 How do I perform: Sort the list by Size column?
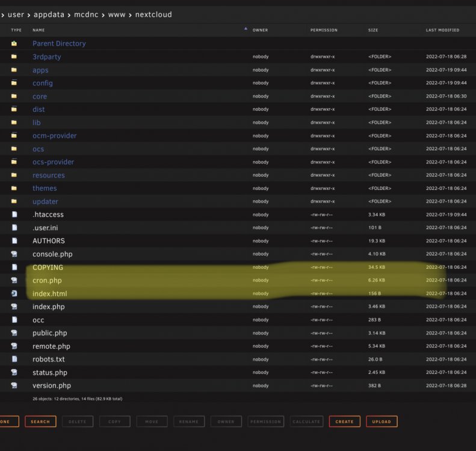[x=373, y=30]
